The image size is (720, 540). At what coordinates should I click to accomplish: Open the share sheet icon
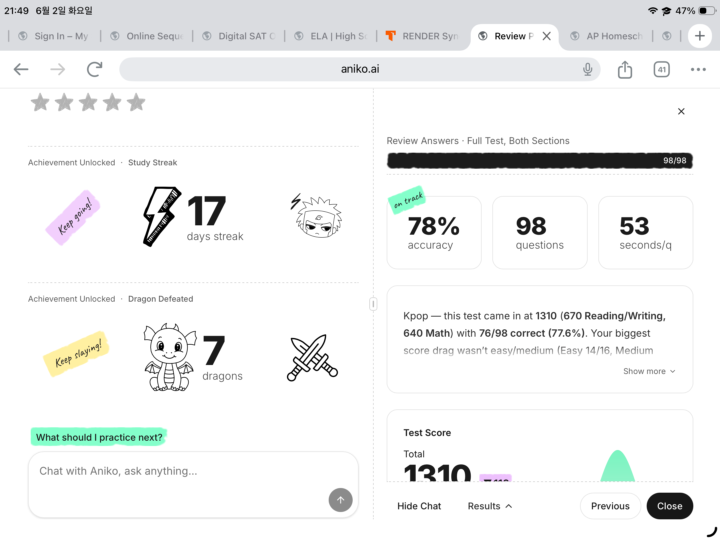click(x=624, y=69)
